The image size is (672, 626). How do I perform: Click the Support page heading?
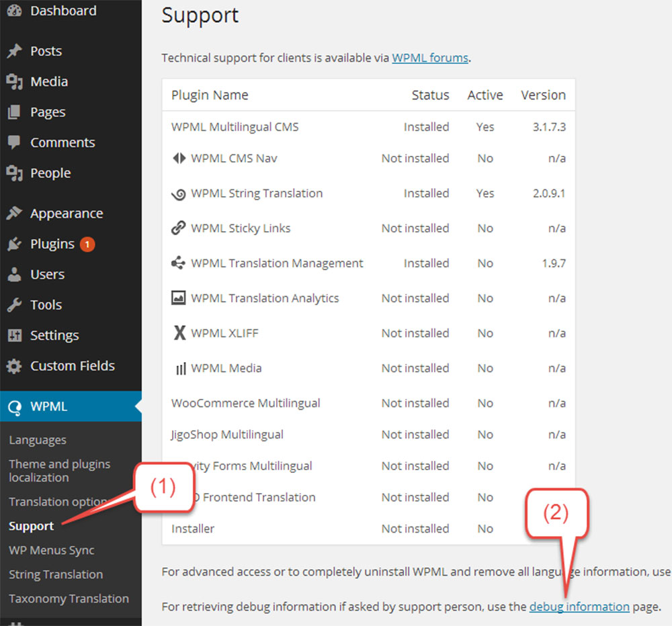200,16
